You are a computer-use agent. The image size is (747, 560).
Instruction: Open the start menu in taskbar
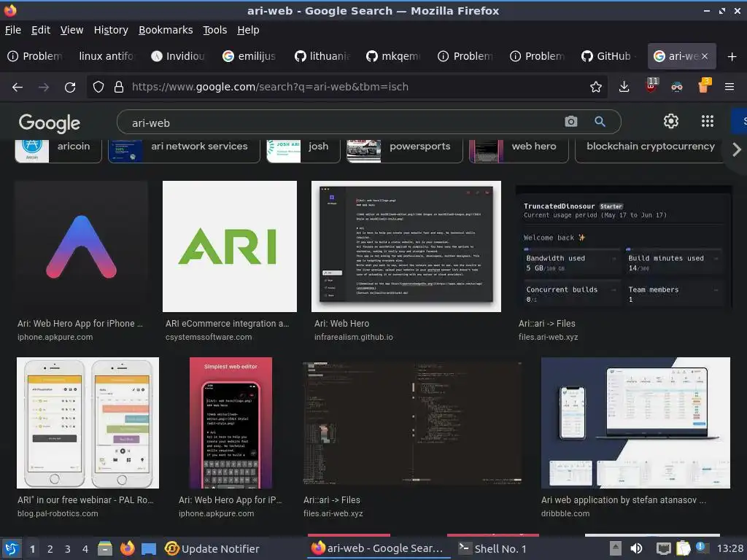[12, 548]
